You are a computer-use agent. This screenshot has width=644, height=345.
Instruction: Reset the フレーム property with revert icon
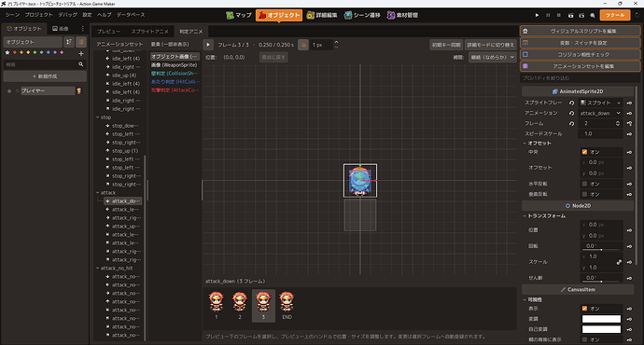coord(571,123)
